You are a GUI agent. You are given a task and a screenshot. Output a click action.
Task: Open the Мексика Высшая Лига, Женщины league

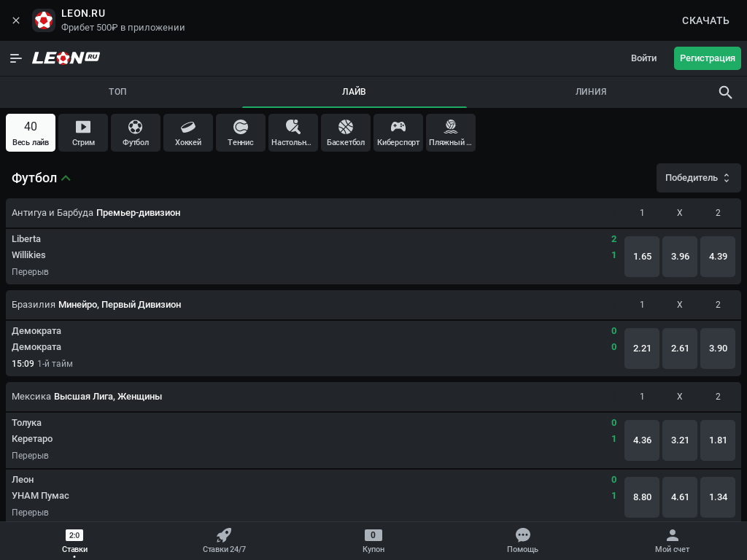click(x=87, y=397)
